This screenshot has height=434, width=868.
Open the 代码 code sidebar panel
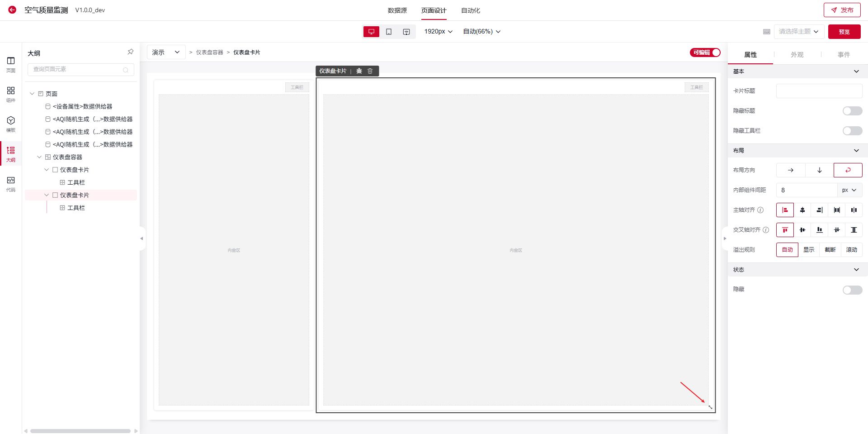[x=11, y=184]
